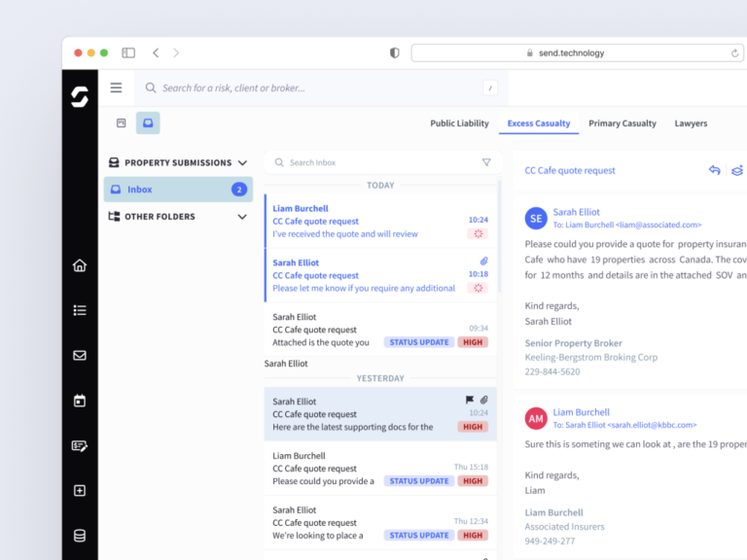
Task: Open the list view sidebar icon
Action: [80, 310]
